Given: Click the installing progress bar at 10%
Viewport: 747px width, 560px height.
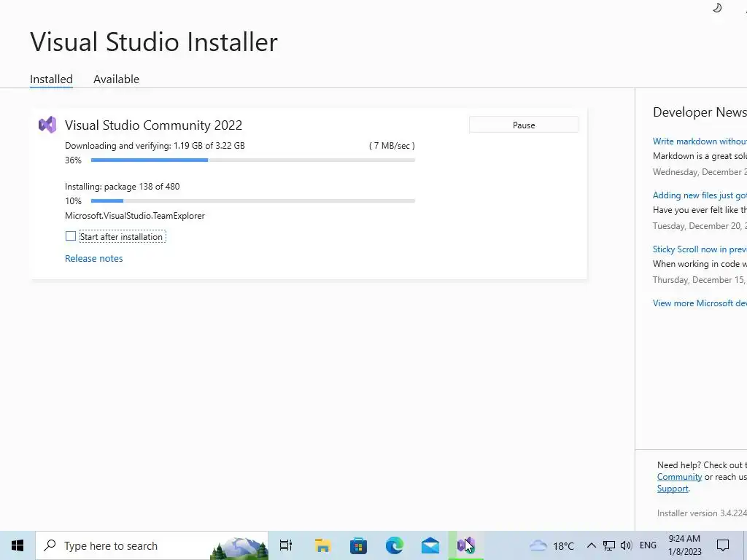Looking at the screenshot, I should pyautogui.click(x=253, y=201).
